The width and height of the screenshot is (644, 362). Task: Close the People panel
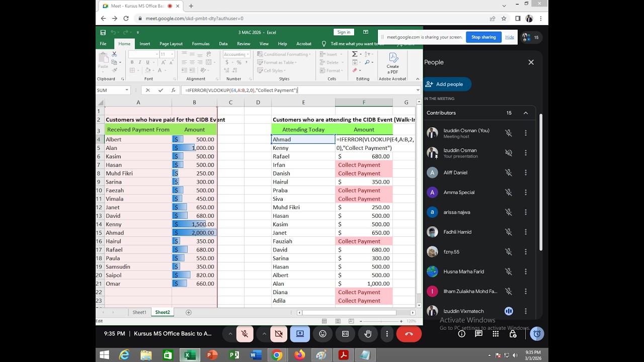pyautogui.click(x=531, y=62)
